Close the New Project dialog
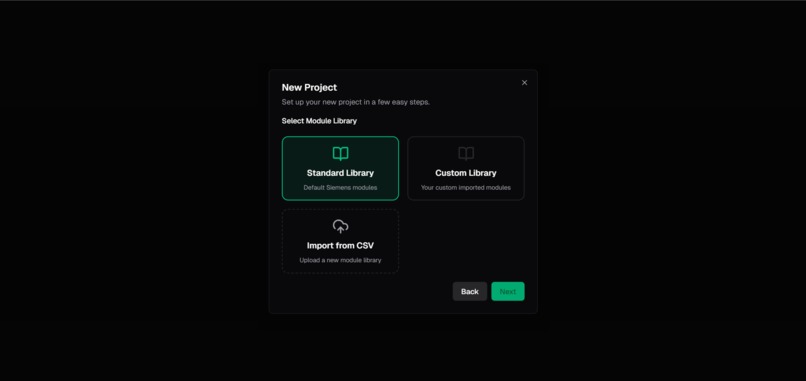The image size is (806, 381). point(524,83)
